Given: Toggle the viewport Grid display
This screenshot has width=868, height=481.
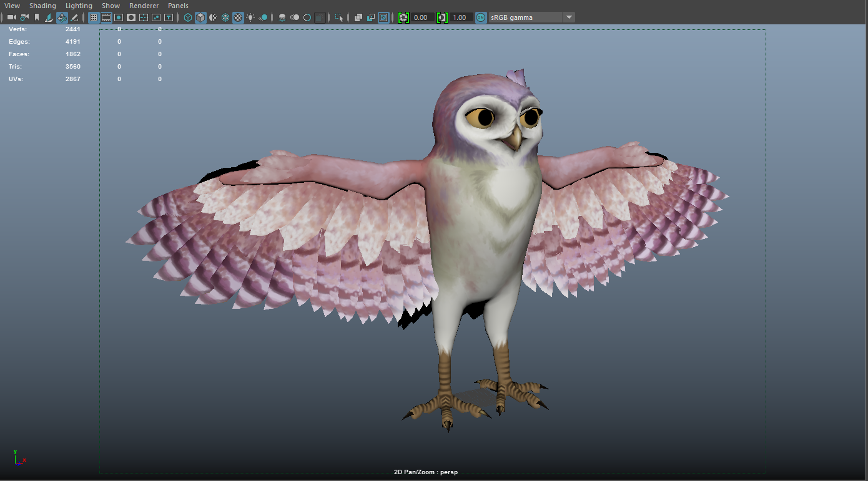Looking at the screenshot, I should click(x=94, y=17).
